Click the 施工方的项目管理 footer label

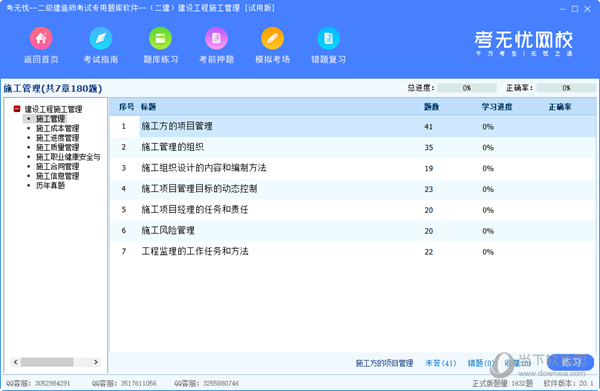384,363
